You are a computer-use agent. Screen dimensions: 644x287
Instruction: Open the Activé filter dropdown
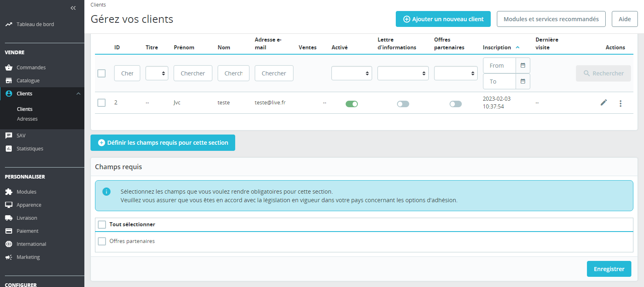pos(352,73)
